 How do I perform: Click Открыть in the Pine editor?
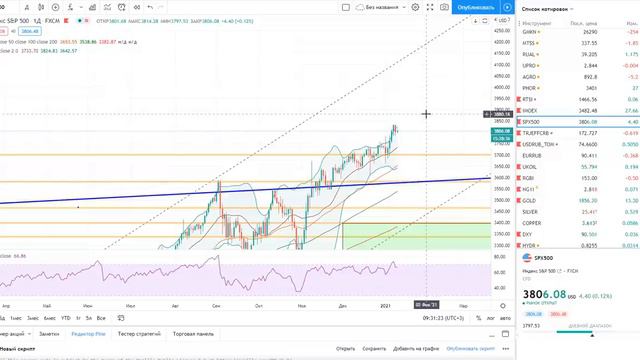[x=345, y=349]
